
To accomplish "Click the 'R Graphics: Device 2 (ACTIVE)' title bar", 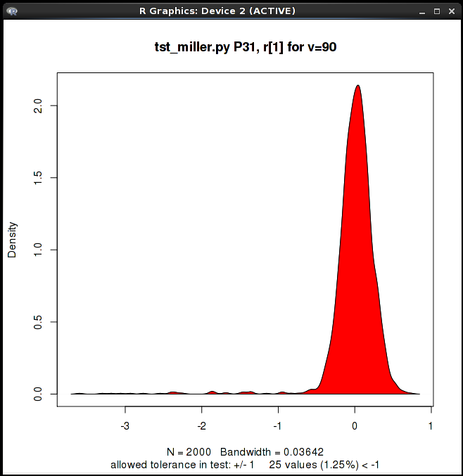I will tap(217, 11).
